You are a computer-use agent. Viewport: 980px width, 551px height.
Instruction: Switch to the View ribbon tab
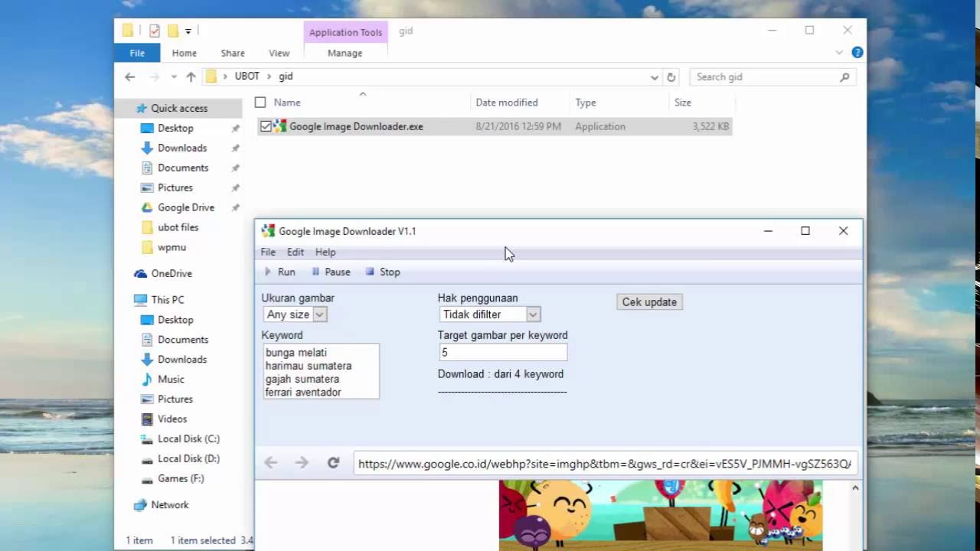tap(279, 53)
